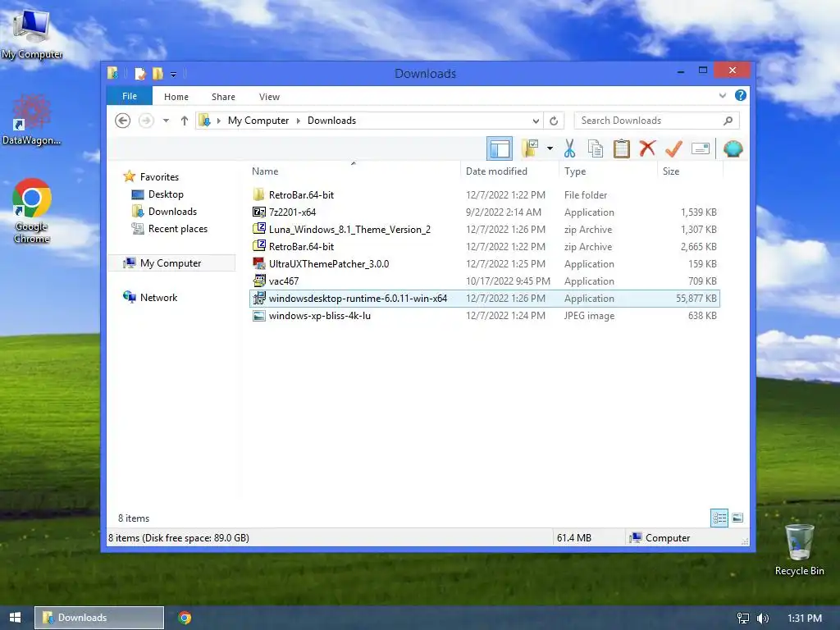This screenshot has height=630, width=840.
Task: Open the volume speaker tray icon
Action: [x=762, y=619]
